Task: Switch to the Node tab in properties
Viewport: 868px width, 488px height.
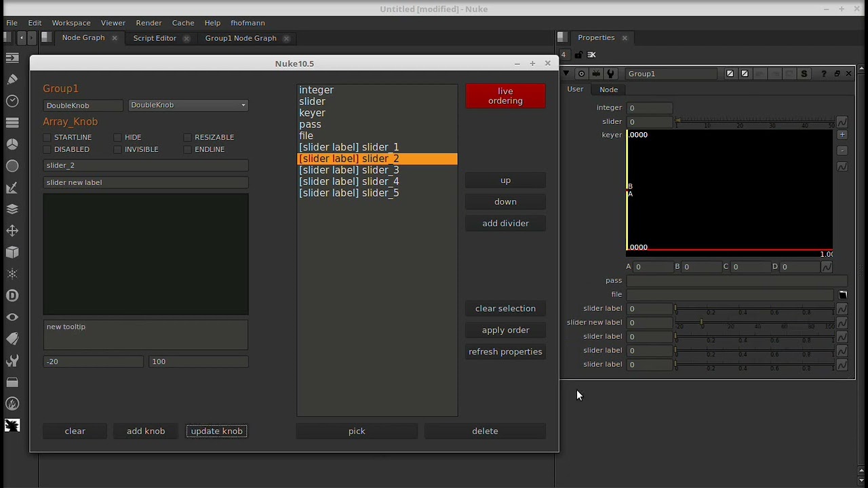Action: click(x=608, y=89)
